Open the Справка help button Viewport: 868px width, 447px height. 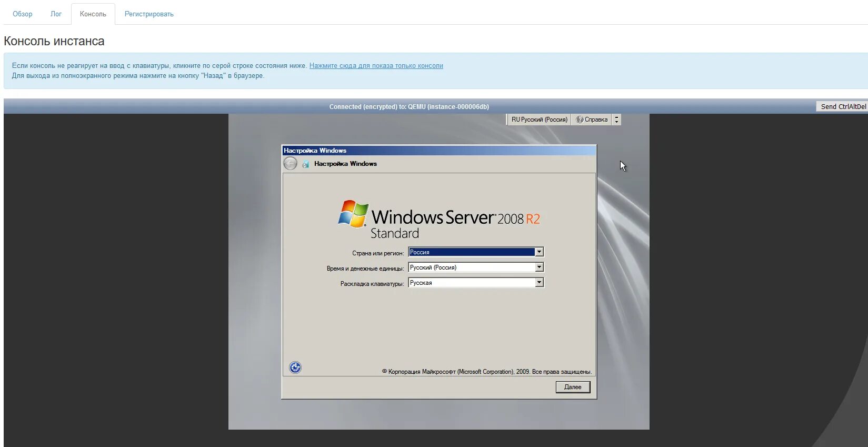pyautogui.click(x=592, y=120)
